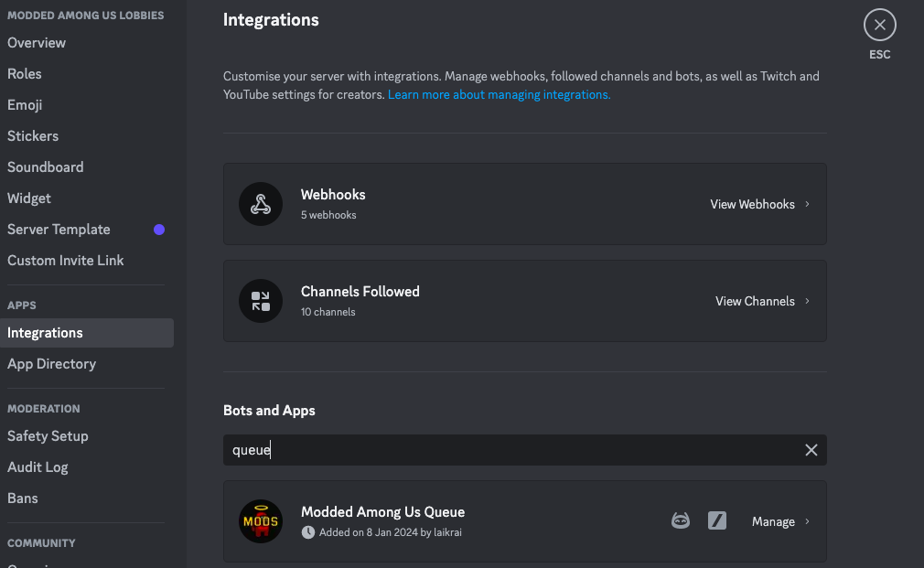Expand the Manage chevron arrow
Viewport: 924px width, 568px height.
click(x=807, y=521)
